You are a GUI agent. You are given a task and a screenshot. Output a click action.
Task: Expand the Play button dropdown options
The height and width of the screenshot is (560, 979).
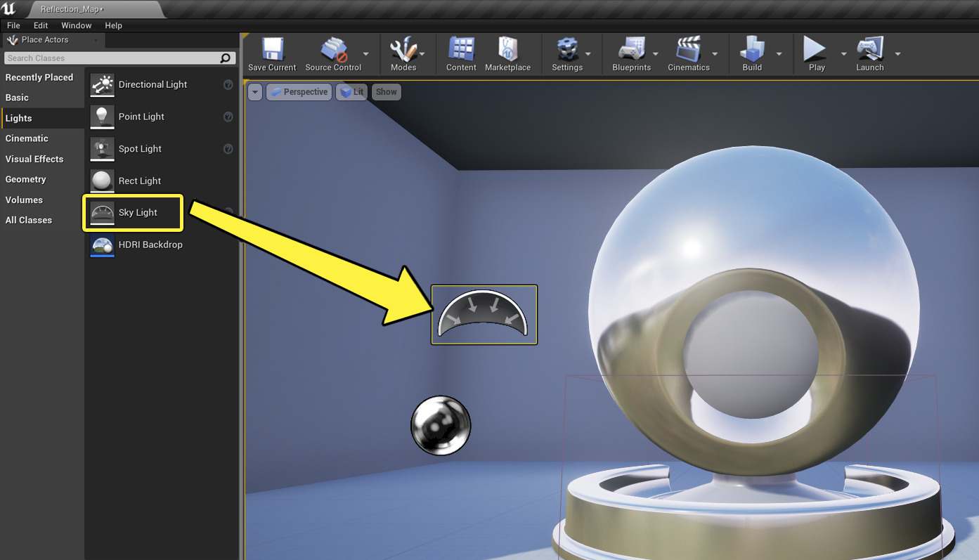844,54
